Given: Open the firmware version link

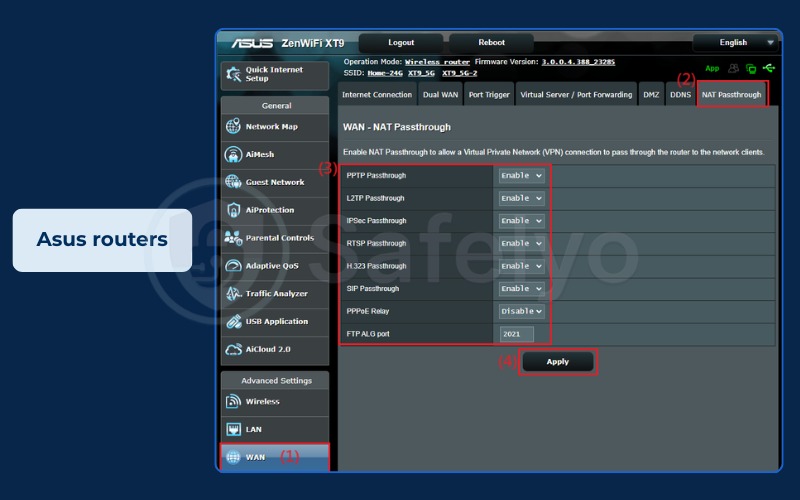Looking at the screenshot, I should coord(578,62).
